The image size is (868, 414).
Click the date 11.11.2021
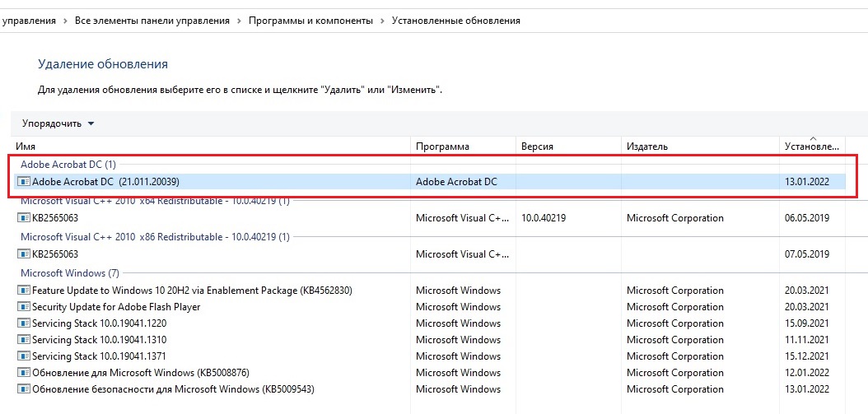click(x=807, y=340)
